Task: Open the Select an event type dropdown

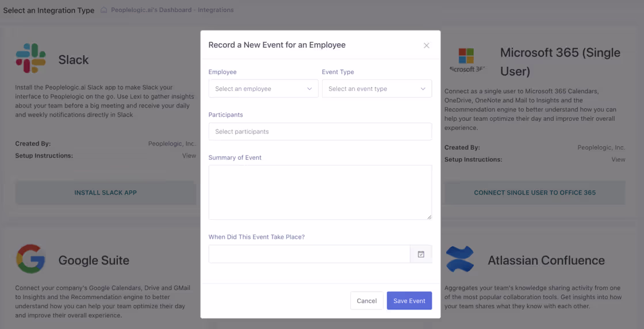Action: [377, 89]
